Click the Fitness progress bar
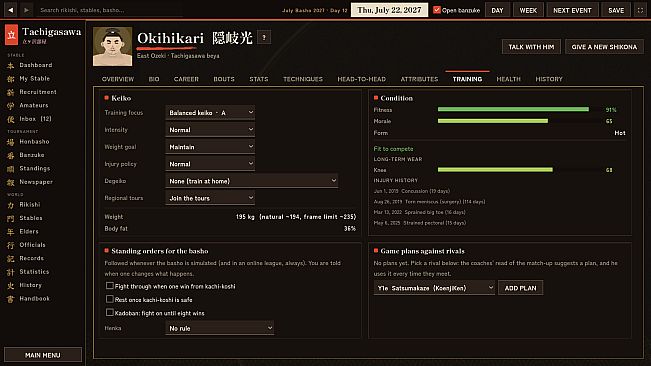 pos(519,110)
